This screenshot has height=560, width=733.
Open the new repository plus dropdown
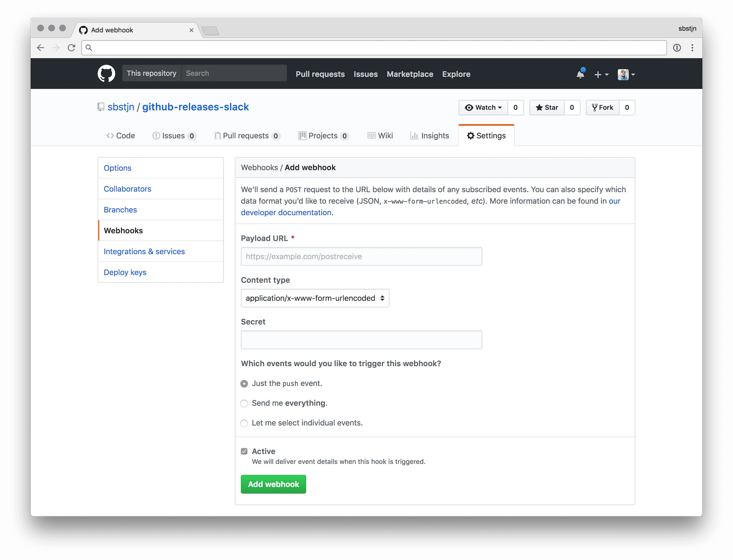click(602, 74)
